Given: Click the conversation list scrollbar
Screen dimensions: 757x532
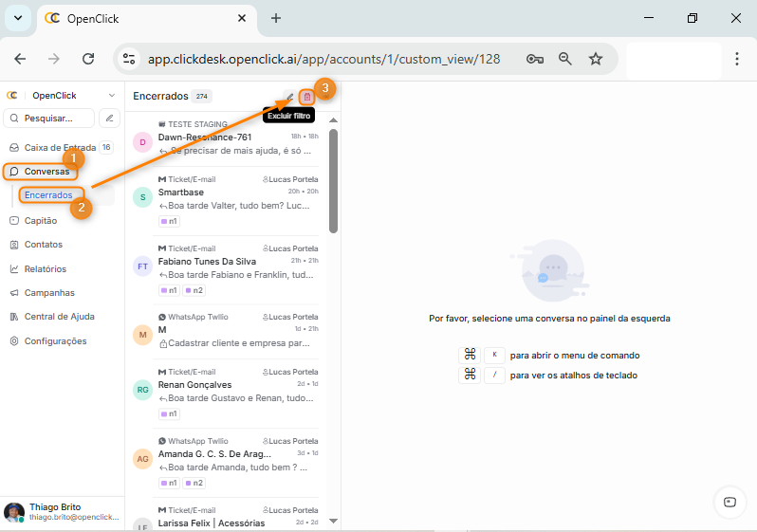Looking at the screenshot, I should click(333, 180).
